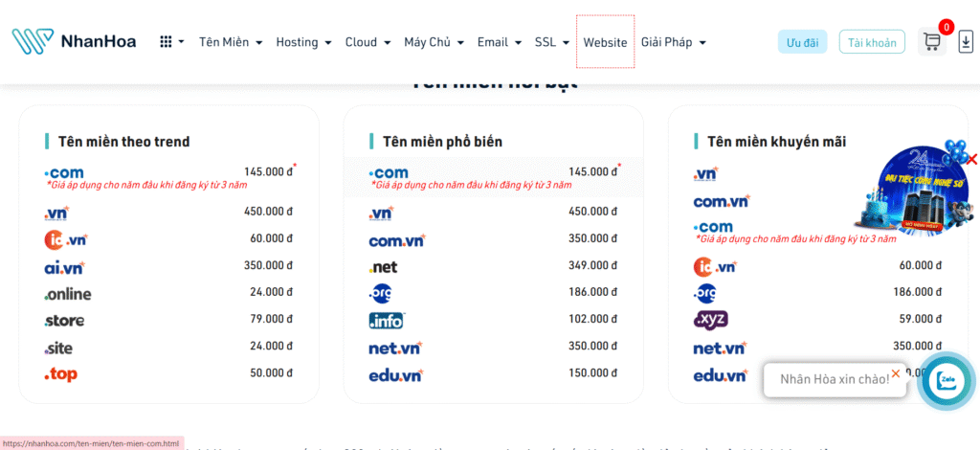Click the NhanHoa logo
980x450 pixels.
(x=75, y=41)
